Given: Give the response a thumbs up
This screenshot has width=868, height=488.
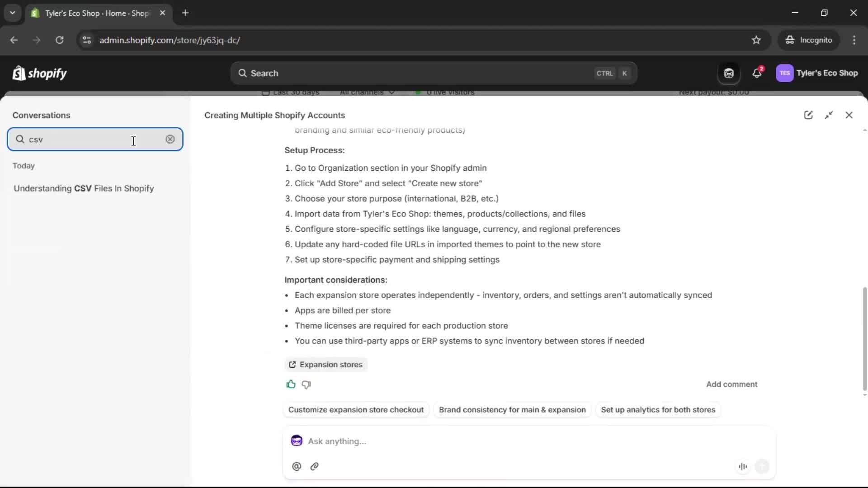Looking at the screenshot, I should coord(291,384).
